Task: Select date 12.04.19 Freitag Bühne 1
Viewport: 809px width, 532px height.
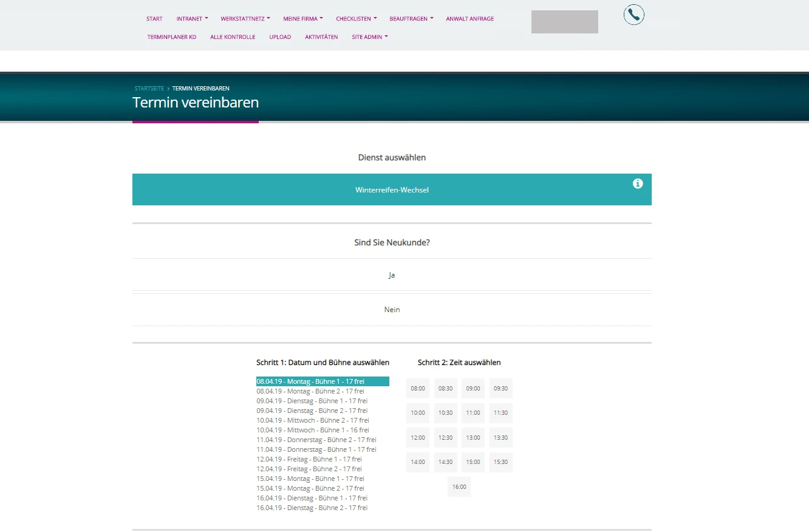Action: point(309,459)
